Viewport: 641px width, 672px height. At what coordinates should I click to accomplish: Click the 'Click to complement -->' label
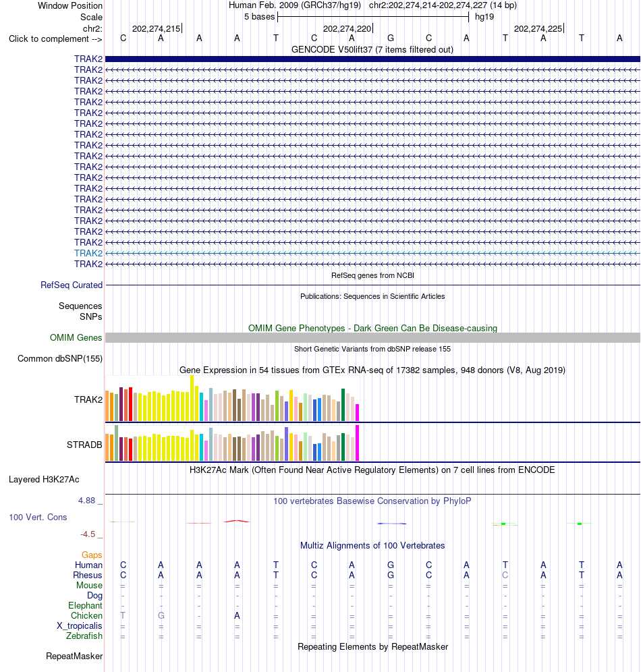tap(55, 39)
